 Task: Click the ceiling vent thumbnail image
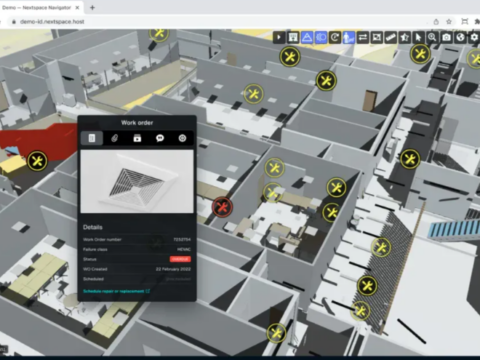tap(137, 181)
